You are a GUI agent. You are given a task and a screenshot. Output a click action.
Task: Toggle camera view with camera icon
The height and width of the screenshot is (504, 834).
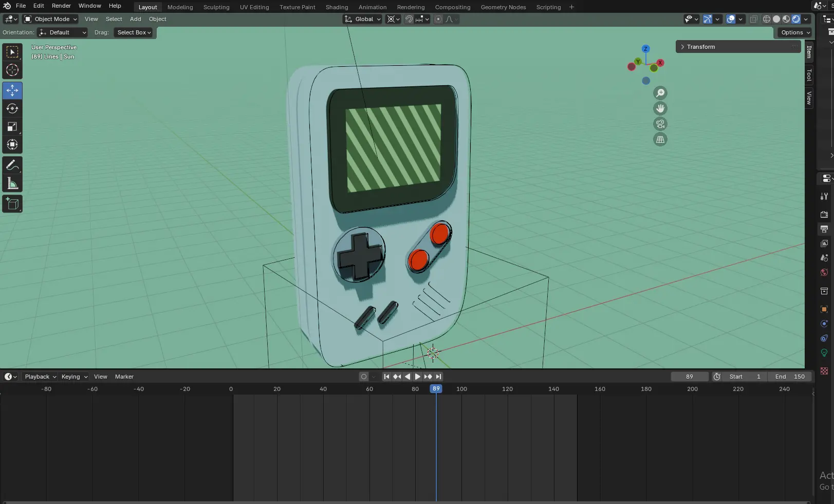(x=660, y=124)
